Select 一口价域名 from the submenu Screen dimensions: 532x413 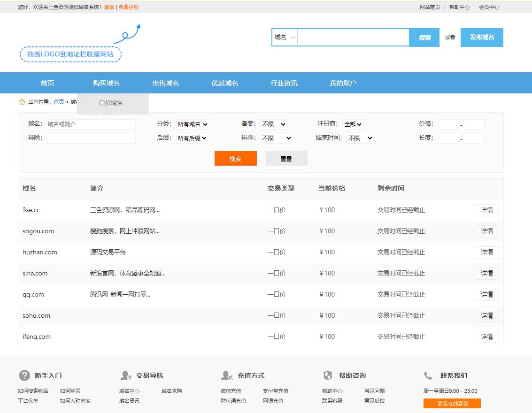[x=109, y=103]
